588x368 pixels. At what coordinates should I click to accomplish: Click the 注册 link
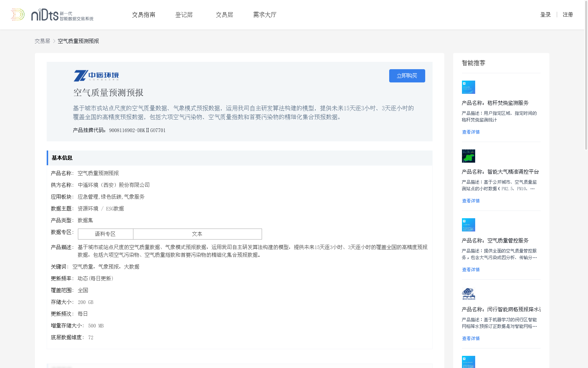(x=568, y=15)
